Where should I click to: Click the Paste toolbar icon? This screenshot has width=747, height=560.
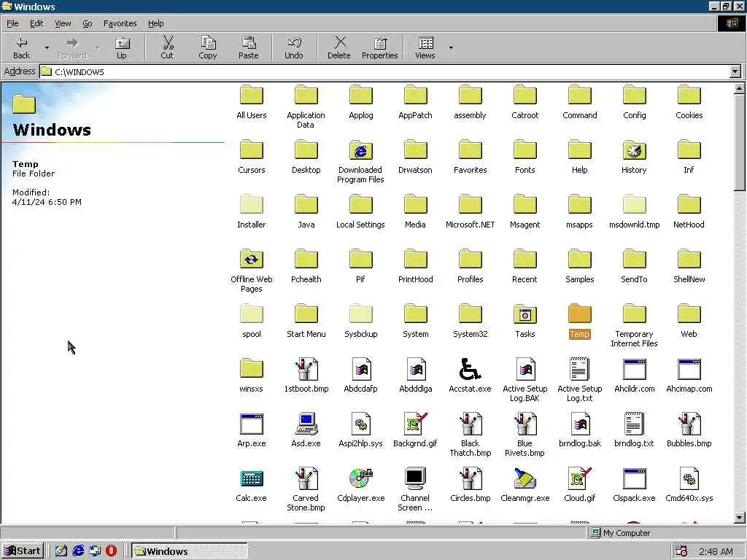click(249, 47)
